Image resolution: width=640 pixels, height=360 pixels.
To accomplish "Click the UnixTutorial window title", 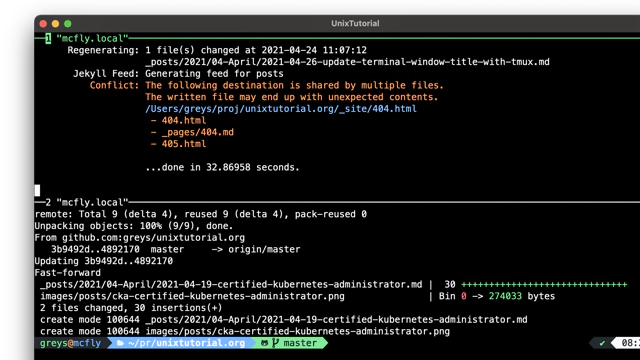I will coord(355,23).
